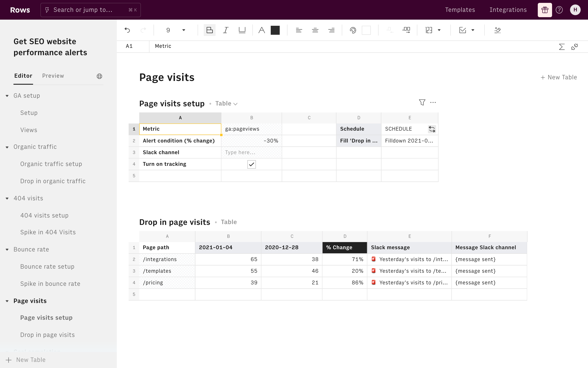Image resolution: width=588 pixels, height=368 pixels.
Task: Select the Filldown 2021-0... cell
Action: tap(410, 141)
